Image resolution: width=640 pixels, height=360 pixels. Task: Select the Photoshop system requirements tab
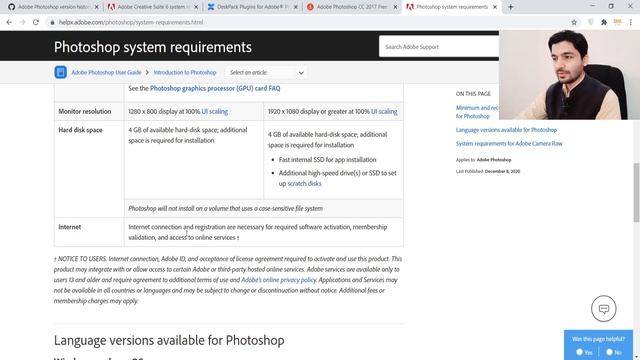click(x=451, y=7)
